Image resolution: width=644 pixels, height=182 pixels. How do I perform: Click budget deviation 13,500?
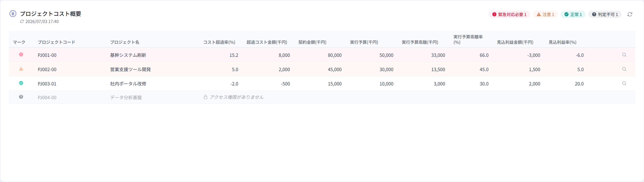tap(438, 70)
